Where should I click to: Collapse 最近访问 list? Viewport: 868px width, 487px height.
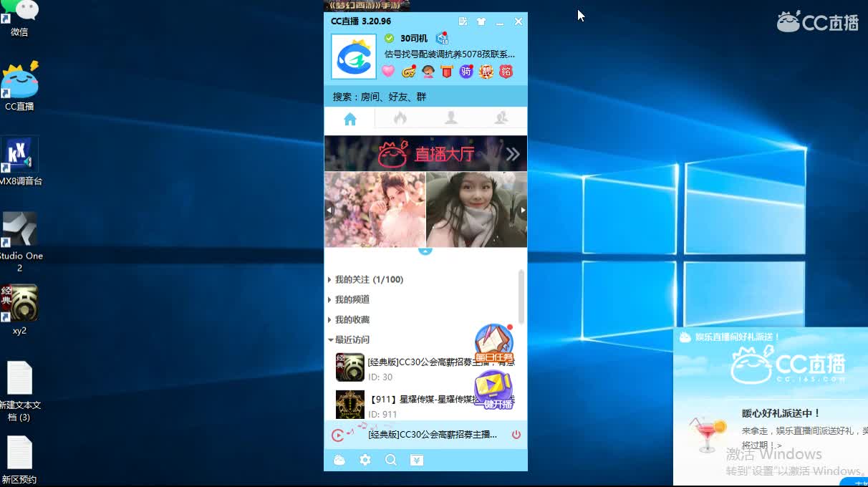tap(349, 339)
